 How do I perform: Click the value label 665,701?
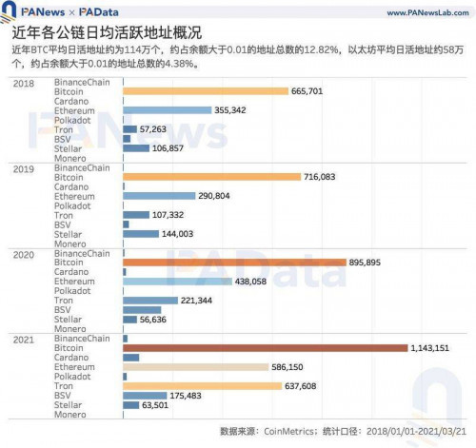coord(307,91)
